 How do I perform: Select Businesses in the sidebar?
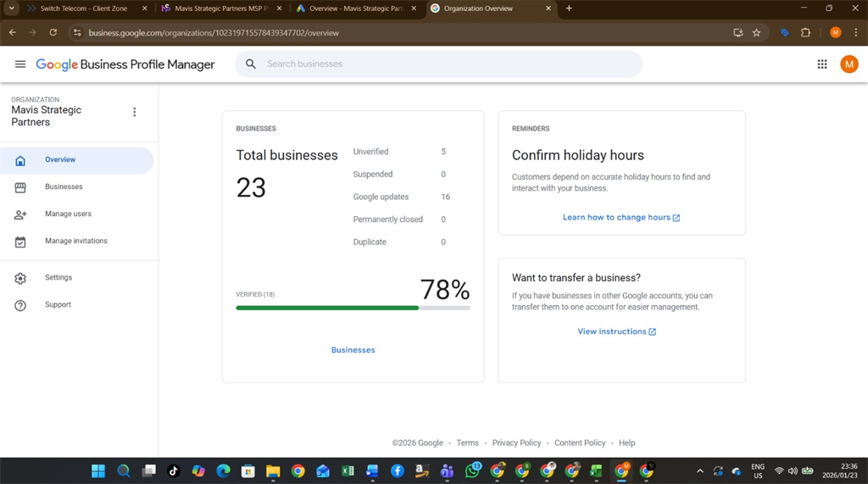pos(64,186)
